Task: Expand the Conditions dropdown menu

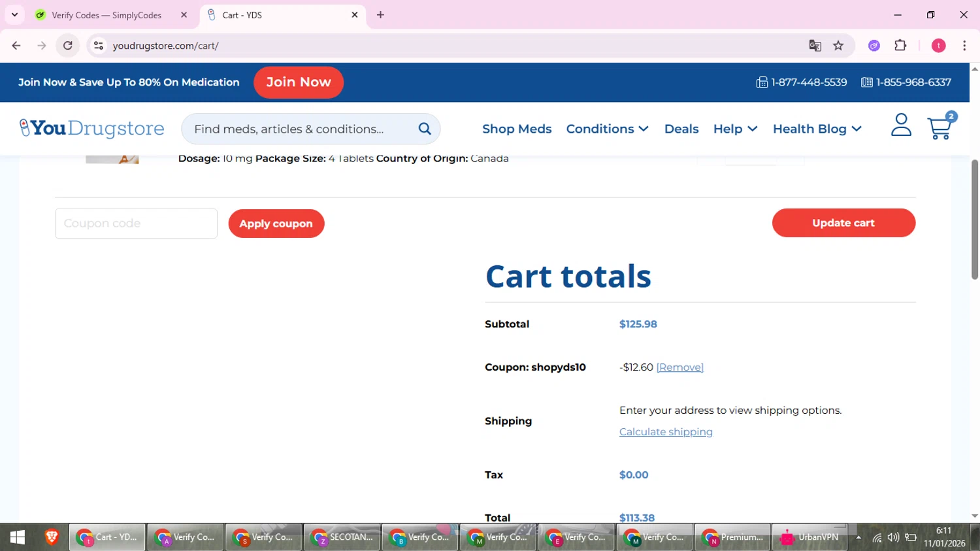Action: coord(607,129)
